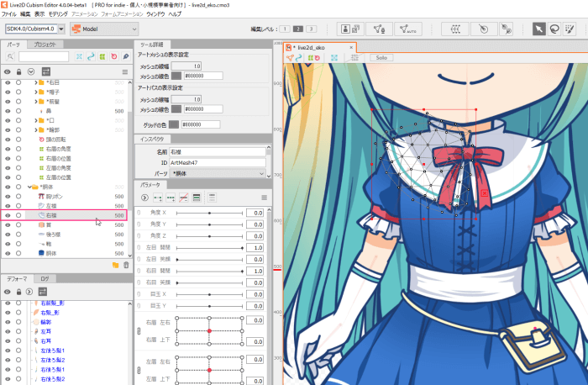
Task: Set edit level to 3
Action: tap(311, 29)
